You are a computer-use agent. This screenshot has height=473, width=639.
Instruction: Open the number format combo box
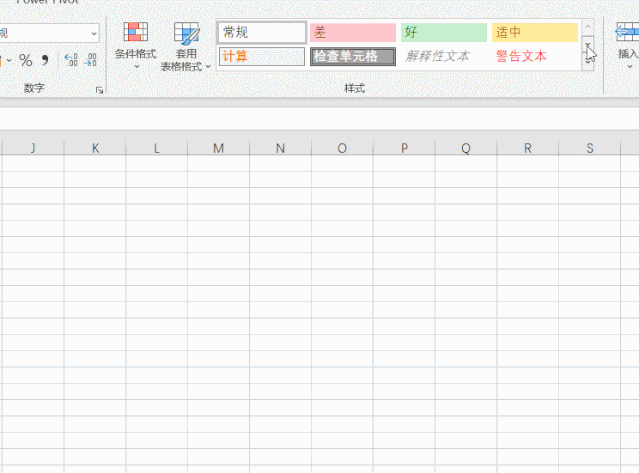[49, 33]
